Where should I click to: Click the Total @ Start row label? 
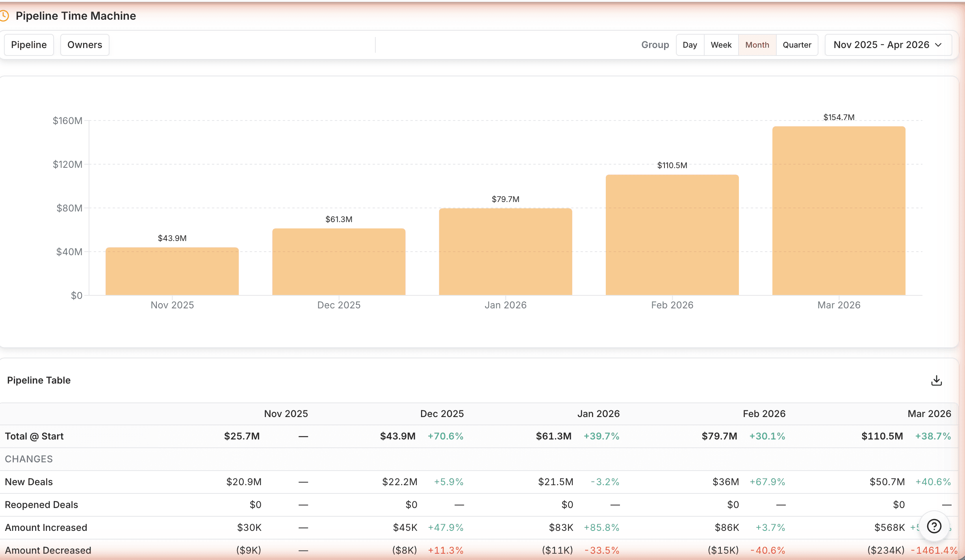[x=34, y=436]
